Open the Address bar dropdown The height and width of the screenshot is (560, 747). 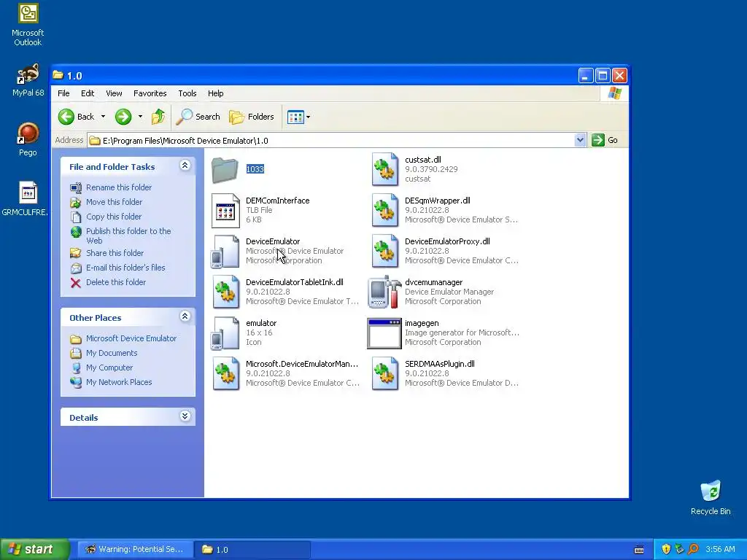point(580,140)
